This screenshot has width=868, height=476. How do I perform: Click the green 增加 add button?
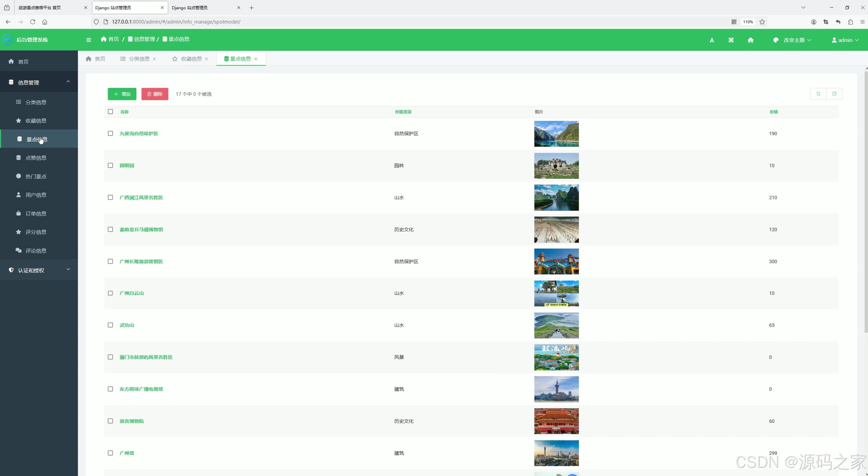[122, 94]
